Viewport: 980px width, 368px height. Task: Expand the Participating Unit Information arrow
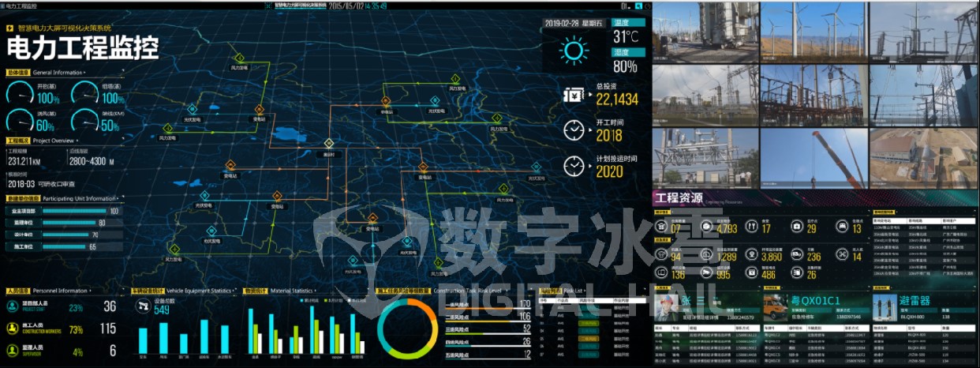pos(118,198)
